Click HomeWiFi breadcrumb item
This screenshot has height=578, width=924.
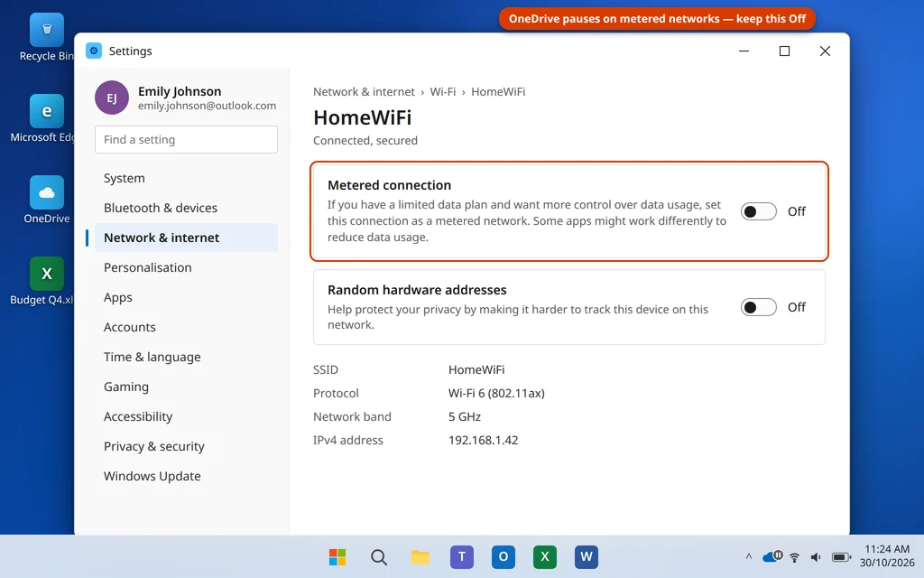(x=498, y=91)
